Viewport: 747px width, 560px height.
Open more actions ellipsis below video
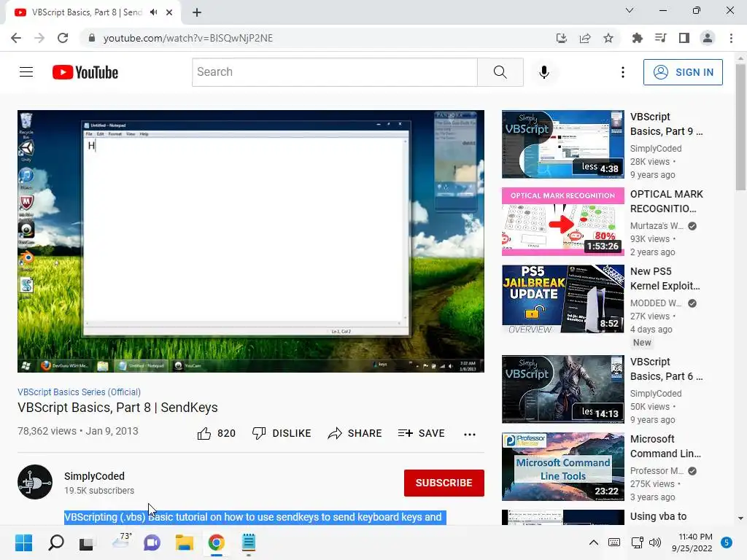pyautogui.click(x=470, y=434)
